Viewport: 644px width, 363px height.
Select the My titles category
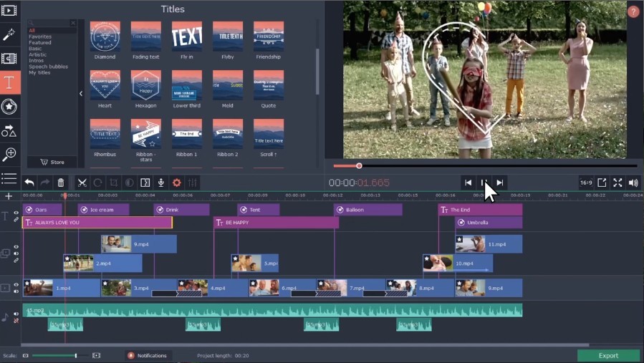click(39, 73)
